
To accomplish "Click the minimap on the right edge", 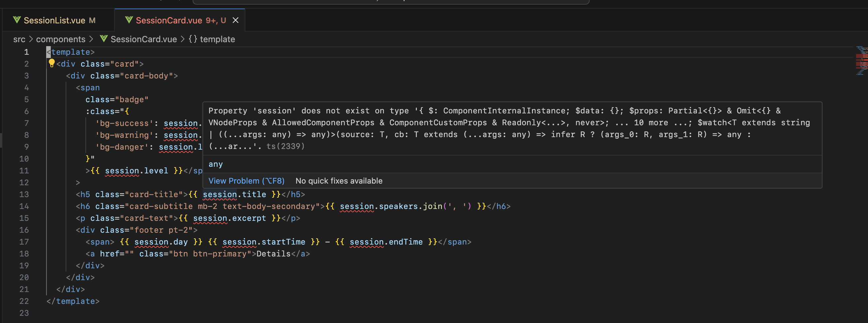I will click(861, 61).
